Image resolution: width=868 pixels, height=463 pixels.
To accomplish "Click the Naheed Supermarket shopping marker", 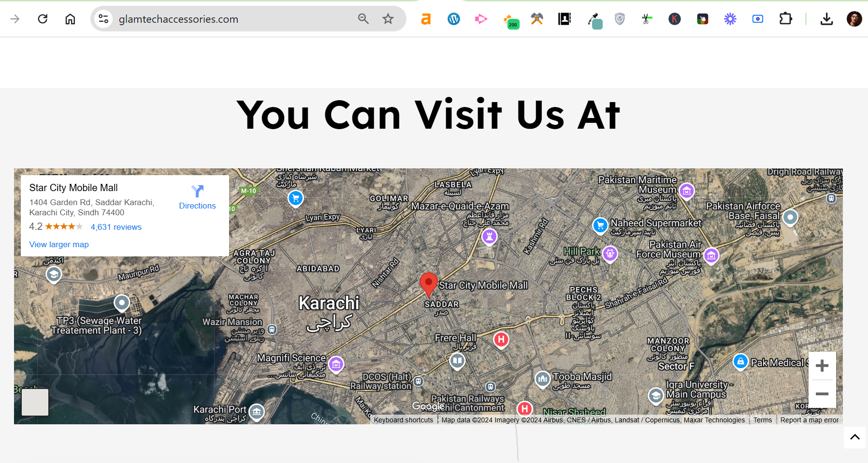I will point(600,225).
